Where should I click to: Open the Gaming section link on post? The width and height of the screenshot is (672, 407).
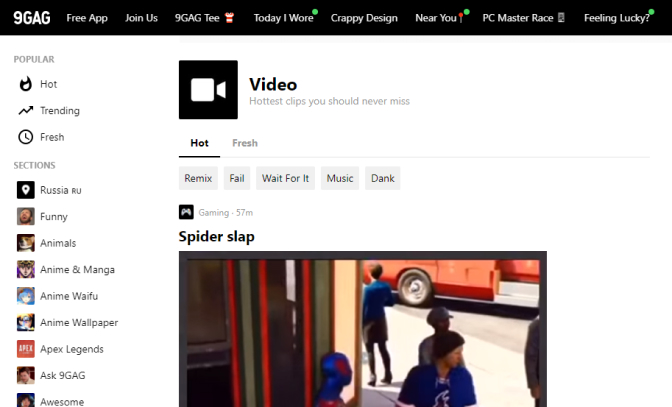point(213,212)
